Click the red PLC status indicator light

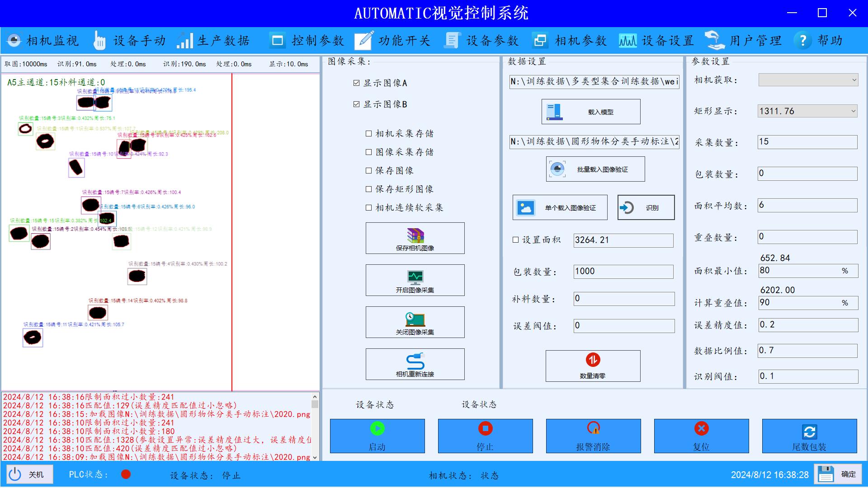click(x=126, y=474)
